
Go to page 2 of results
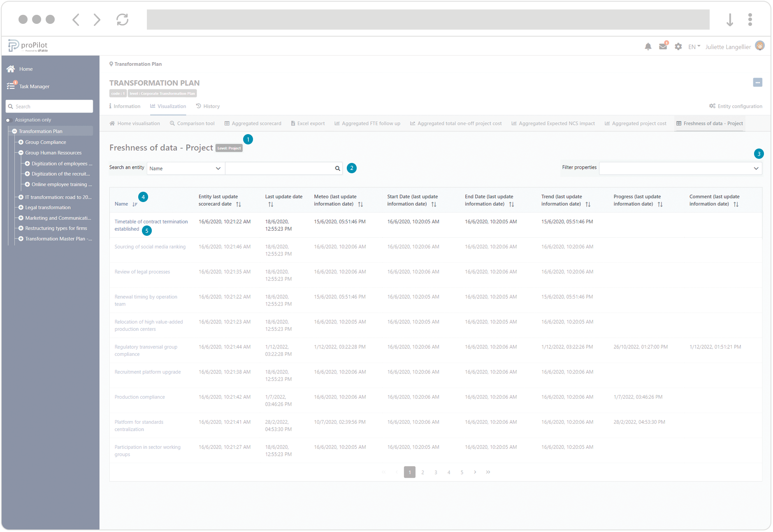click(x=422, y=472)
